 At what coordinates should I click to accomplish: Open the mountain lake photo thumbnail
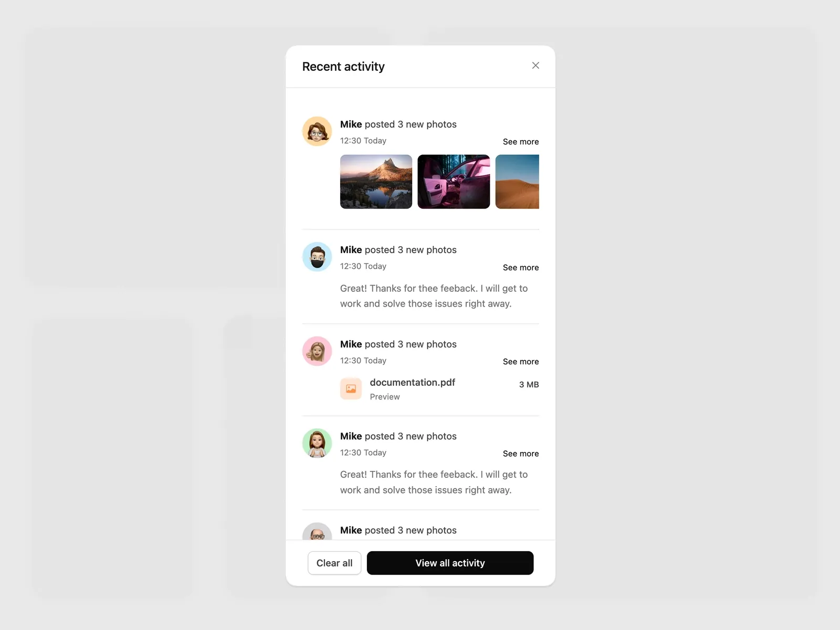coord(376,182)
